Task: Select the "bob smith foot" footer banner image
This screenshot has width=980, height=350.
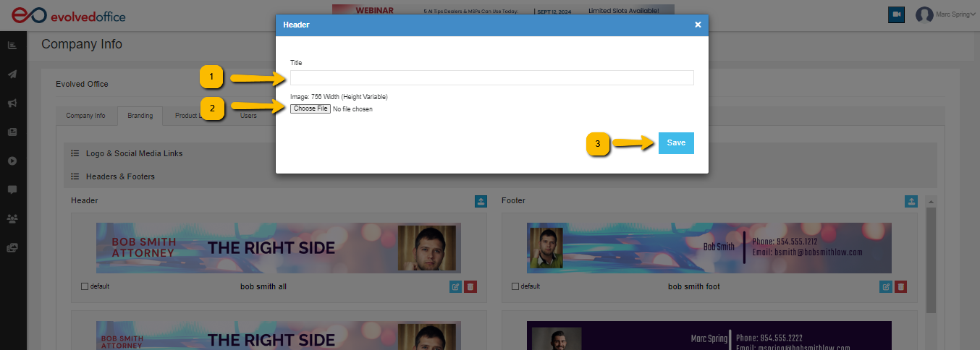Action: [709, 248]
